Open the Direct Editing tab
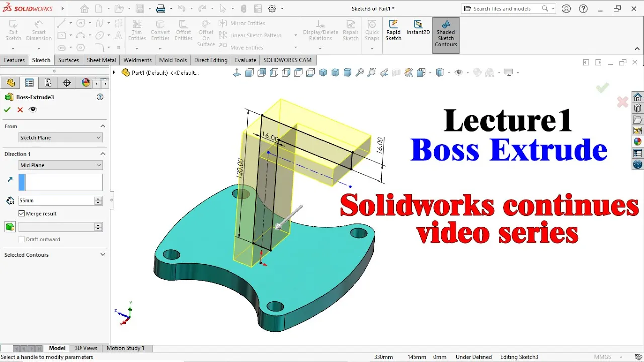 pyautogui.click(x=211, y=60)
